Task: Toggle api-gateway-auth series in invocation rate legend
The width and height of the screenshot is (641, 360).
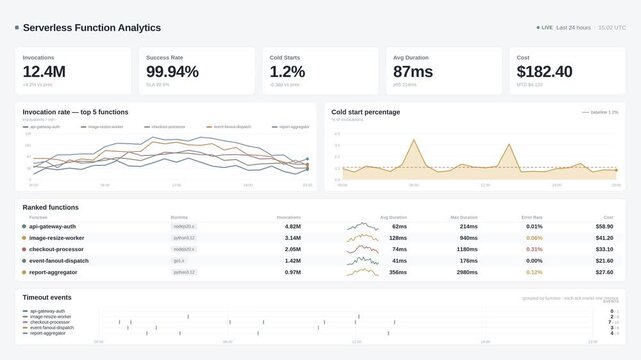Action: coord(41,127)
